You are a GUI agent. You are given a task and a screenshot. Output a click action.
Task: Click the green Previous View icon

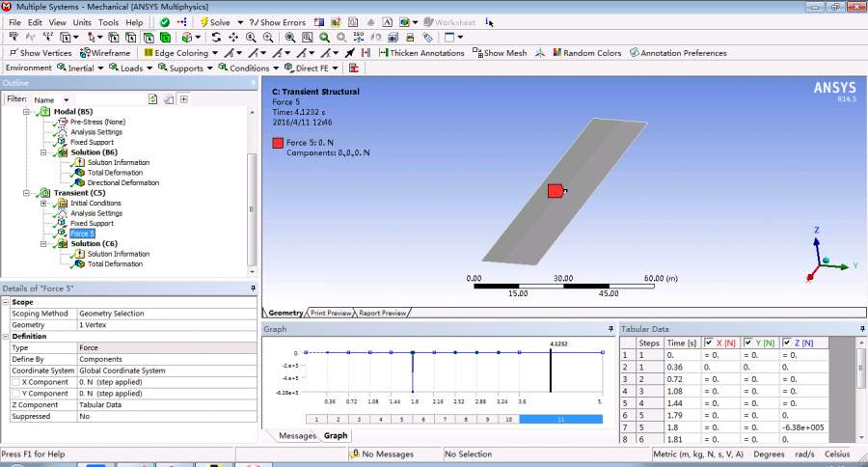324,37
